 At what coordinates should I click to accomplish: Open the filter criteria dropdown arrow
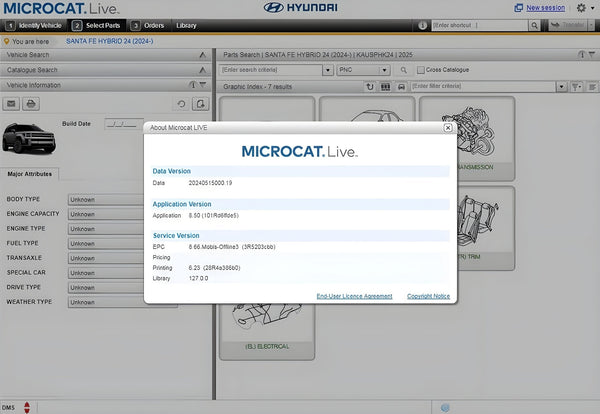tap(561, 87)
